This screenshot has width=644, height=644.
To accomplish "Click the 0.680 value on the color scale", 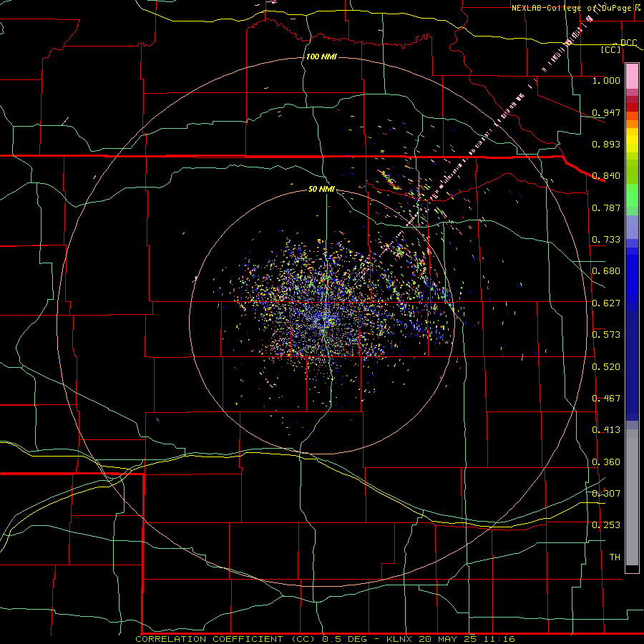I will [606, 271].
